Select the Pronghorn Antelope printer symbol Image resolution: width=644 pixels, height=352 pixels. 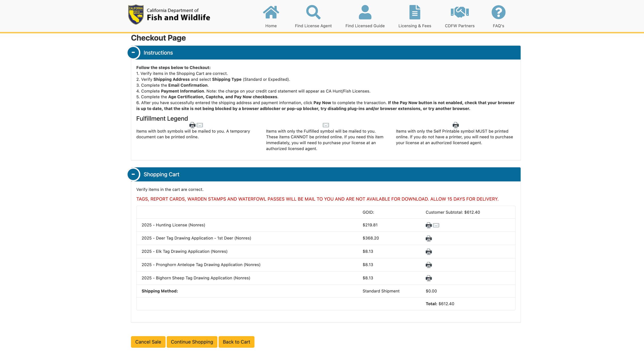(428, 265)
